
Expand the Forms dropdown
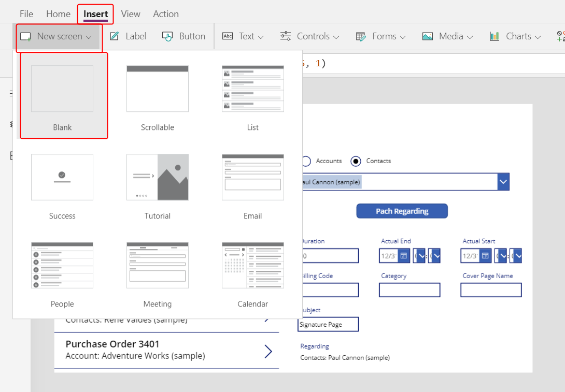(x=381, y=36)
